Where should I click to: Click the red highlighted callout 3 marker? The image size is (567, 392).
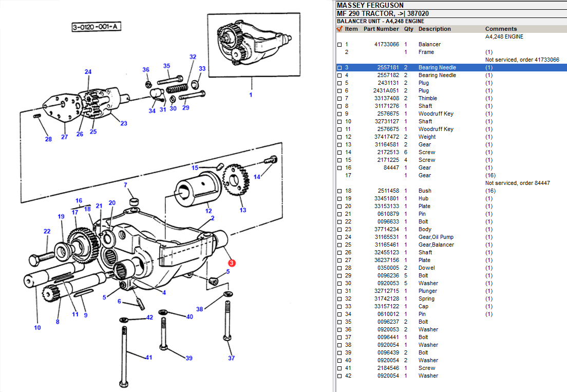(x=232, y=263)
